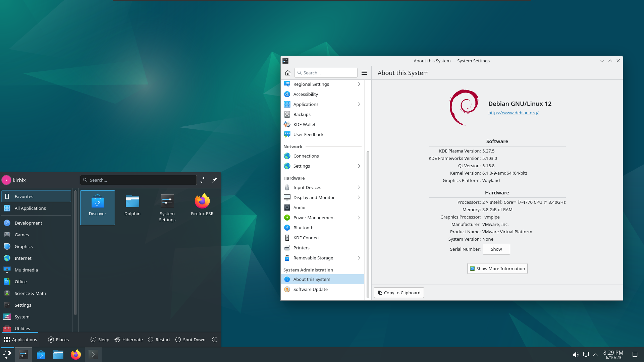Switch to the Places tab
Screen dimensions: 644x362
pyautogui.click(x=58, y=340)
